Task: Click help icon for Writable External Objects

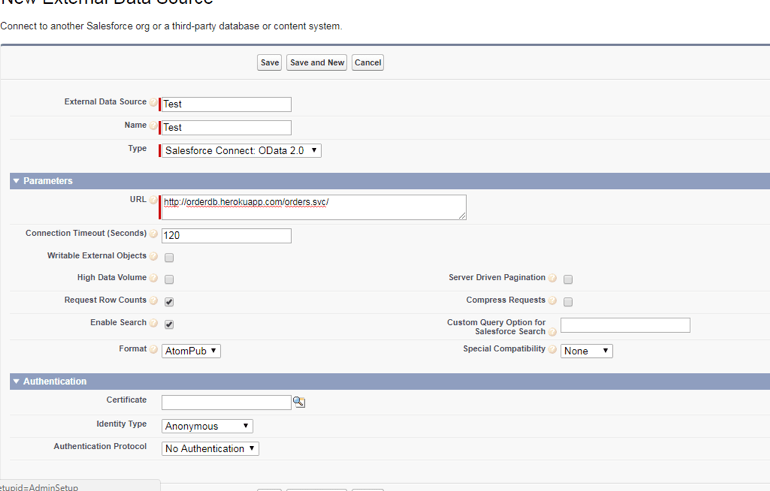Action: coord(153,256)
